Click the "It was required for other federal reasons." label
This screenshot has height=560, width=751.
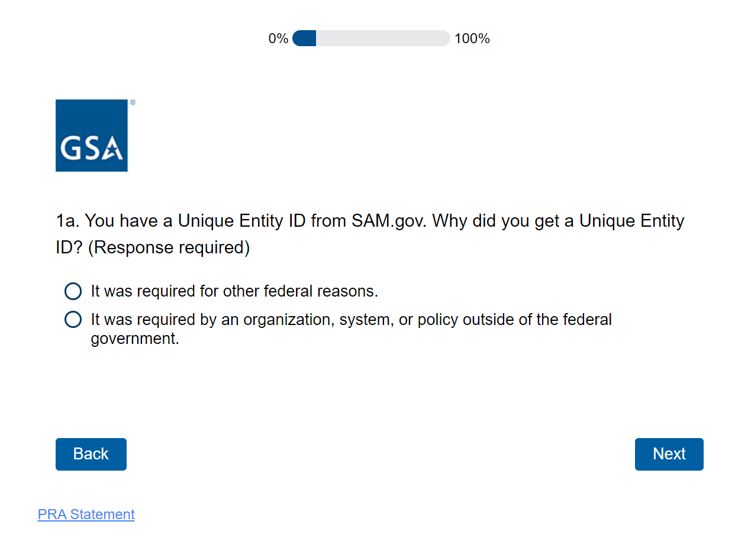234,291
